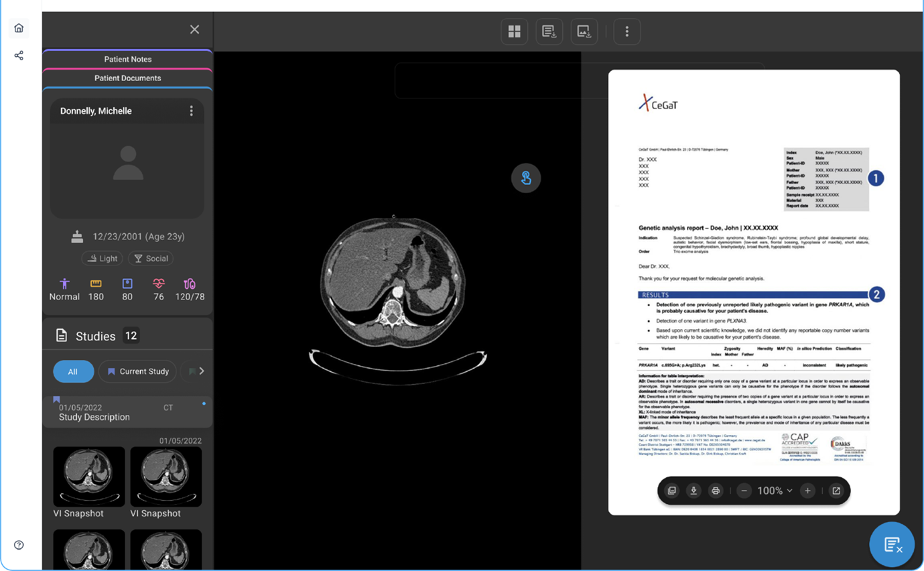
Task: Open the grid layout view icon
Action: click(514, 31)
